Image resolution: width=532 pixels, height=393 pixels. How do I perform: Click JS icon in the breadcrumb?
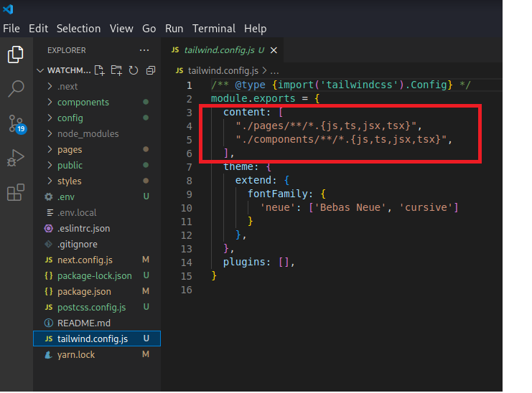(x=179, y=70)
